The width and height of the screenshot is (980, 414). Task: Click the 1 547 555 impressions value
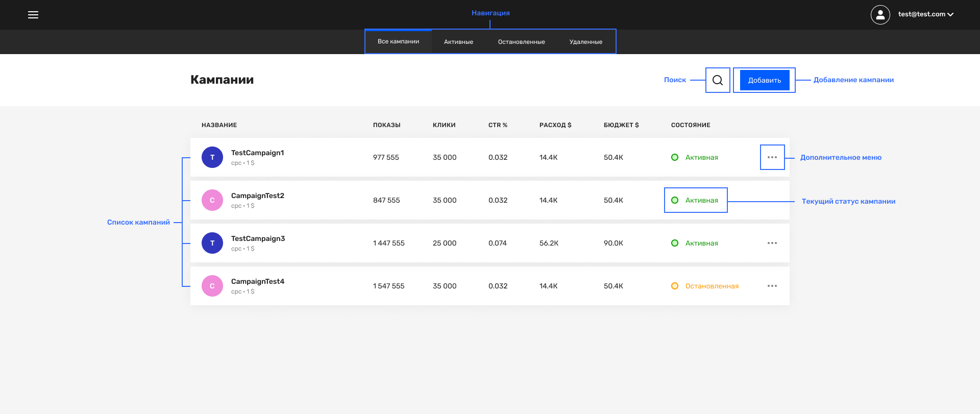[389, 286]
